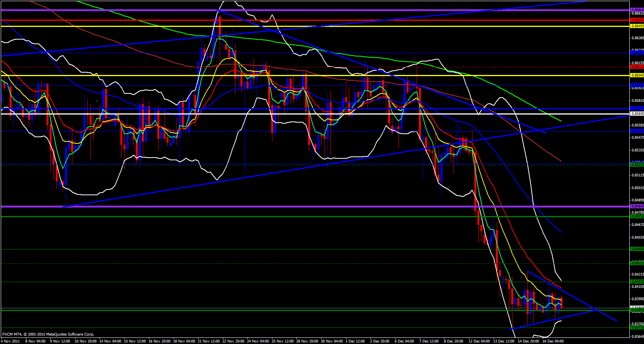Click the 21 Nov 12:00 time axis label
Image resolution: width=644 pixels, height=344 pixels.
click(x=209, y=341)
